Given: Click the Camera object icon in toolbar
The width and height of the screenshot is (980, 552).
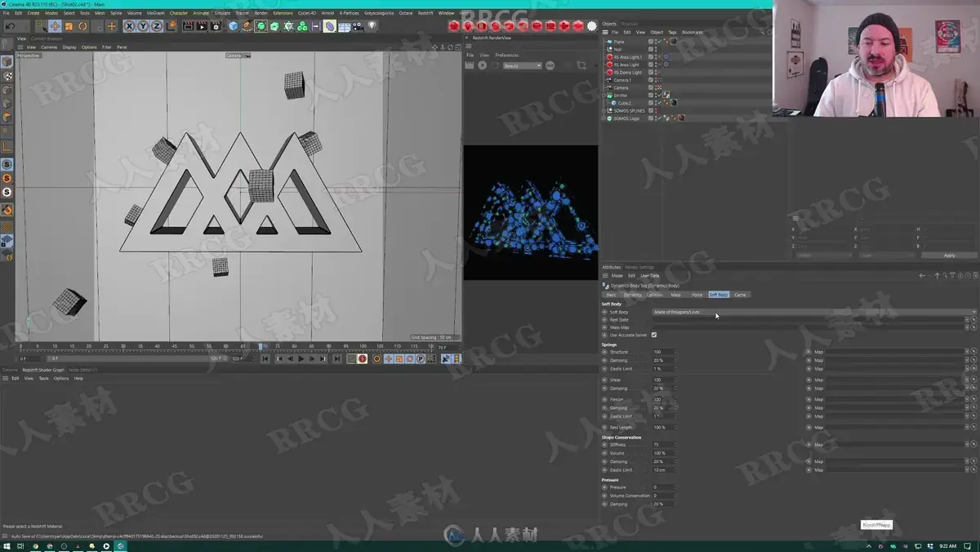Looking at the screenshot, I should coord(358,26).
